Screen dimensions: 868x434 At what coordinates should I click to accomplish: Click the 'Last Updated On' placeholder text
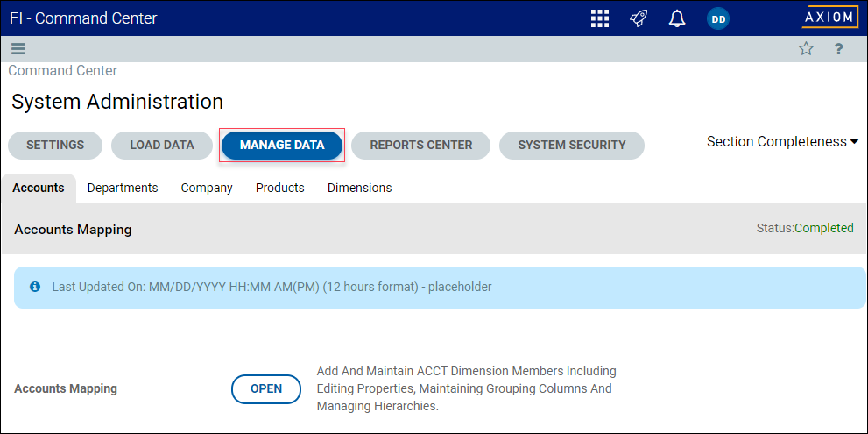click(x=272, y=287)
